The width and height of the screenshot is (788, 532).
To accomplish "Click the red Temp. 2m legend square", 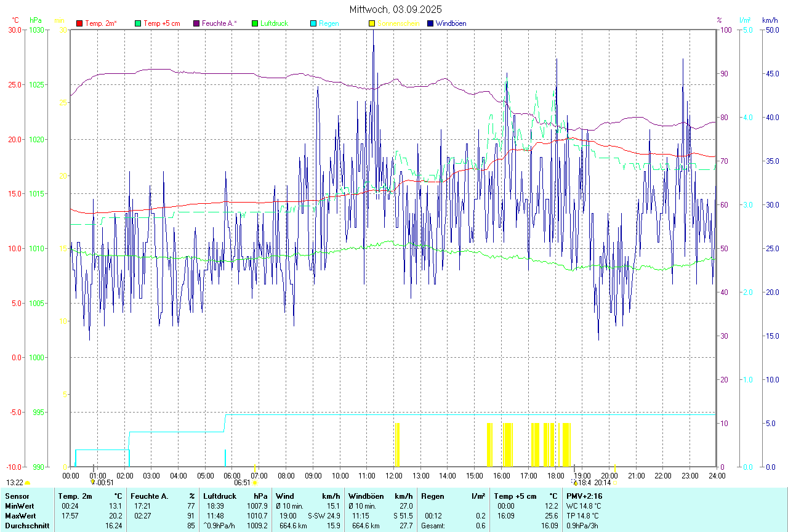I will pyautogui.click(x=79, y=23).
